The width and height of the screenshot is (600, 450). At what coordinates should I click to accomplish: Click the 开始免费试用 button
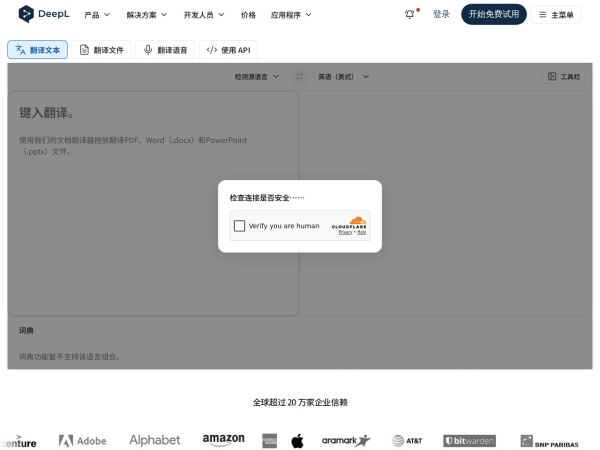494,15
